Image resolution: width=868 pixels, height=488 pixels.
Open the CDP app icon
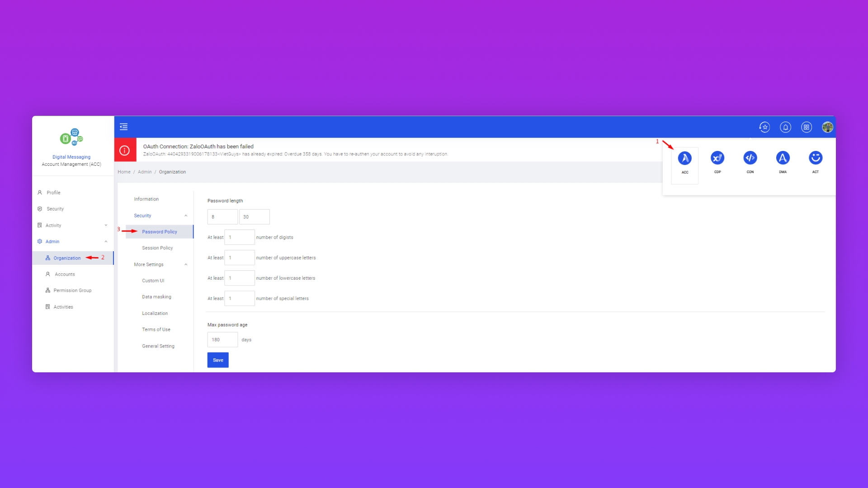pyautogui.click(x=717, y=158)
